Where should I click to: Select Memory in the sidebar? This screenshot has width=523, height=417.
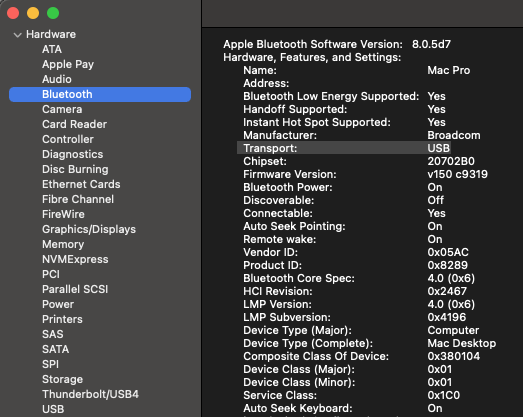pos(63,245)
